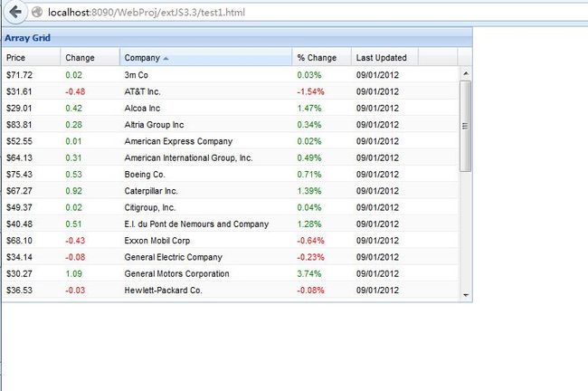Click the 1.47% percent change cell
Screen dimensions: 588x391
[309, 108]
